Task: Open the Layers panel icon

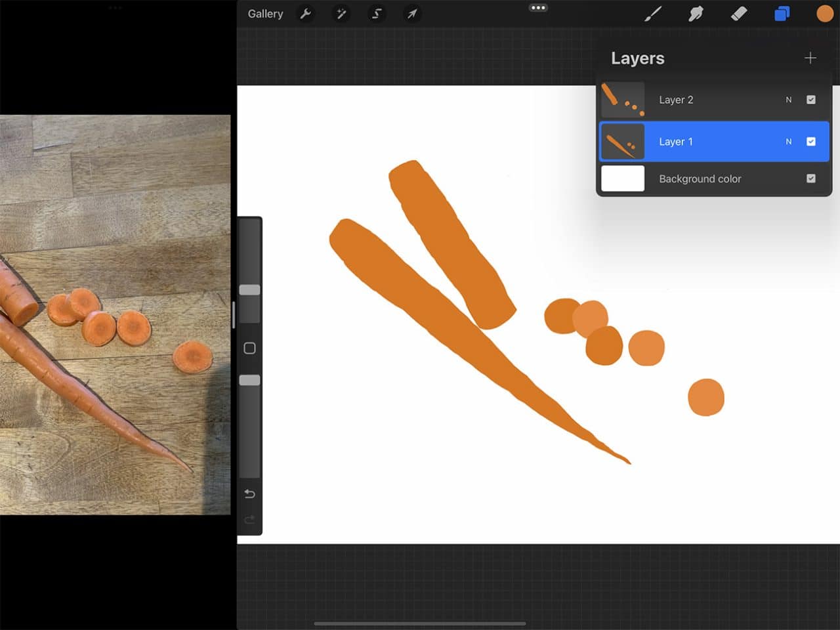Action: click(x=782, y=14)
